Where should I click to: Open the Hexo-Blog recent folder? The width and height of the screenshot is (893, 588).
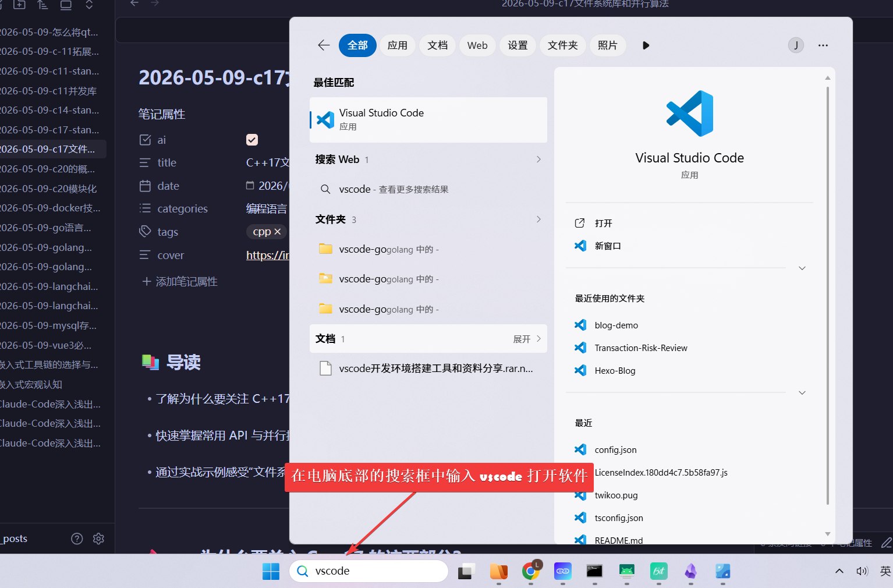(615, 370)
